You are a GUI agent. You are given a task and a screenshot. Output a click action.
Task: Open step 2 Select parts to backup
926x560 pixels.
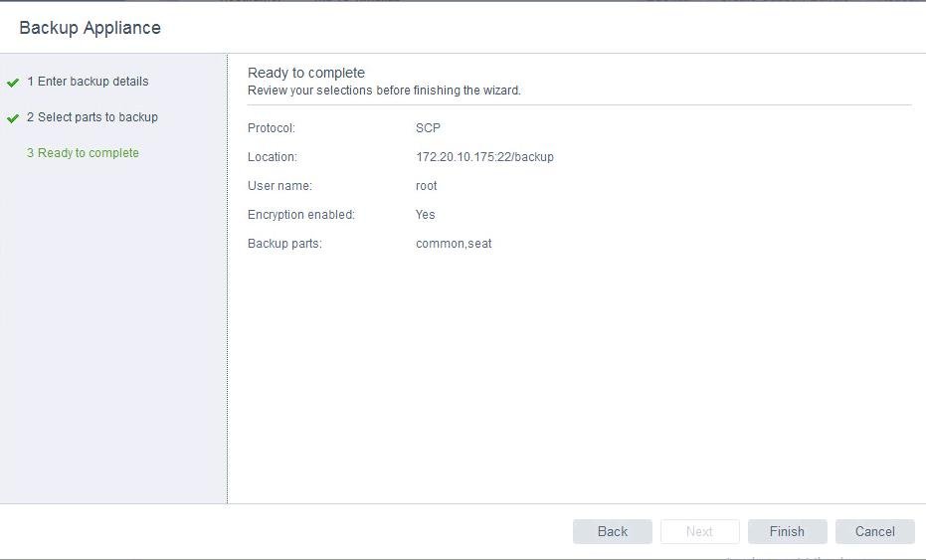[93, 117]
